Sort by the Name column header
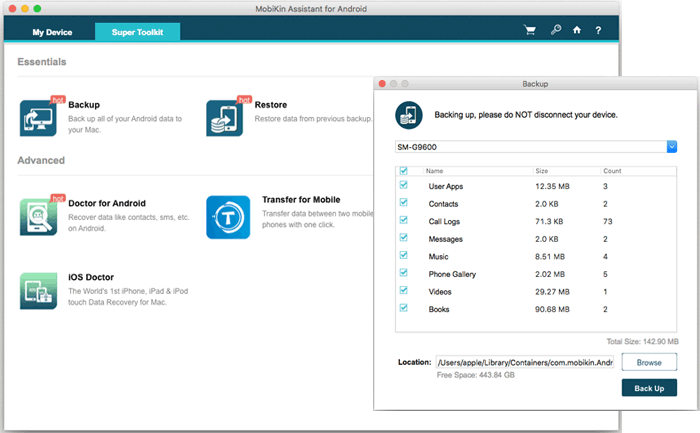This screenshot has width=700, height=433. coord(434,171)
